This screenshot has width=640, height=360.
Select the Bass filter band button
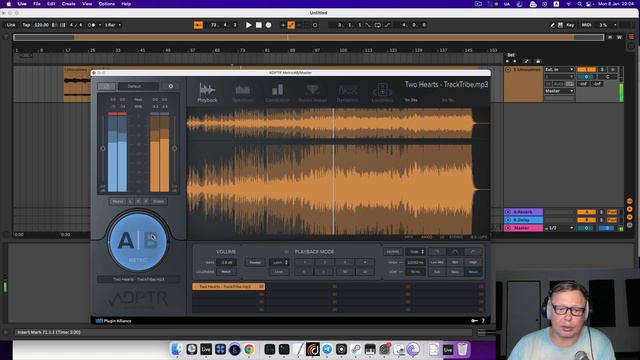click(x=455, y=272)
